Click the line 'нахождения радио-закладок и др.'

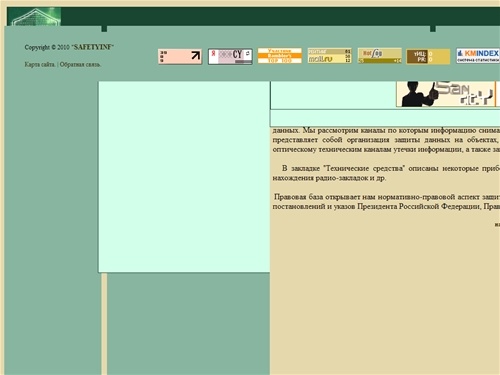click(329, 178)
